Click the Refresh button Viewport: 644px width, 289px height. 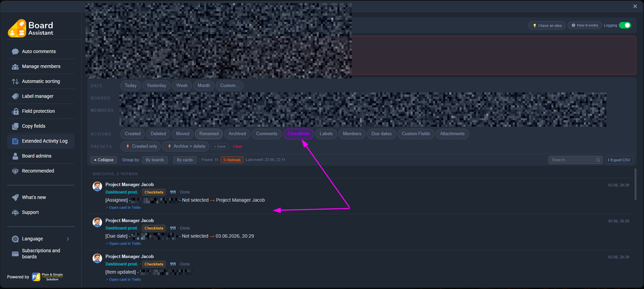(232, 160)
